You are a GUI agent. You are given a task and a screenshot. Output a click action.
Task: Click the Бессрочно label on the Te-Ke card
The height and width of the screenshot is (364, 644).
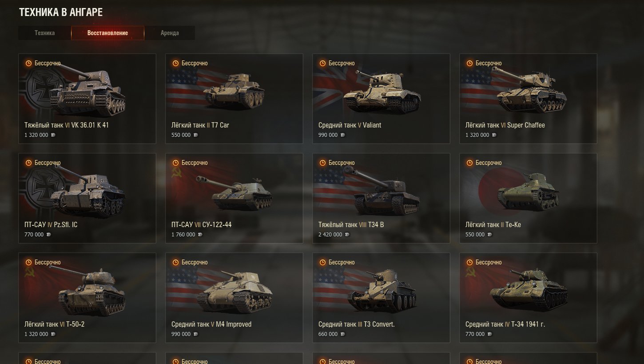(489, 163)
